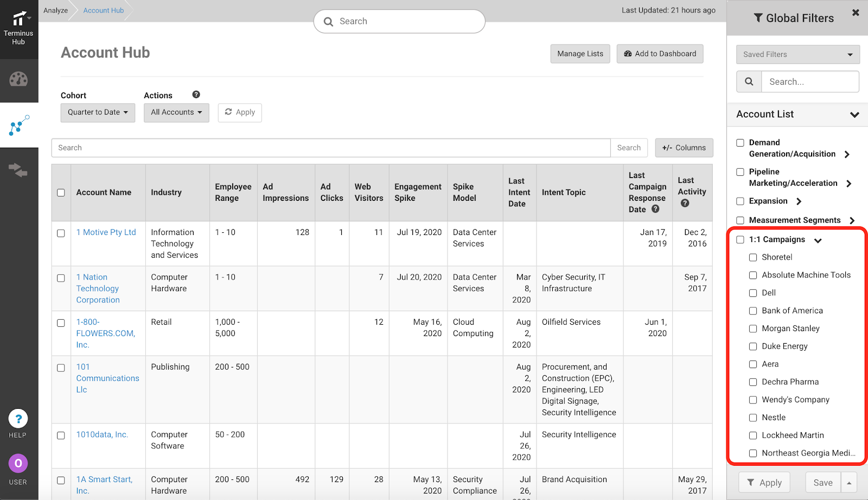
Task: Expand the Measurement Segments arrow
Action: coord(852,220)
